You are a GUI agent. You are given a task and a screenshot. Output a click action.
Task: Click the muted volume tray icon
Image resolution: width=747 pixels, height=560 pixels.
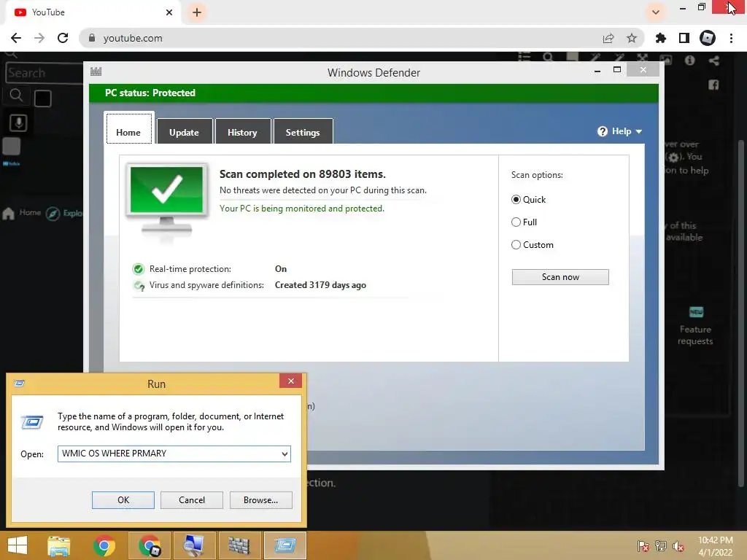pos(678,546)
